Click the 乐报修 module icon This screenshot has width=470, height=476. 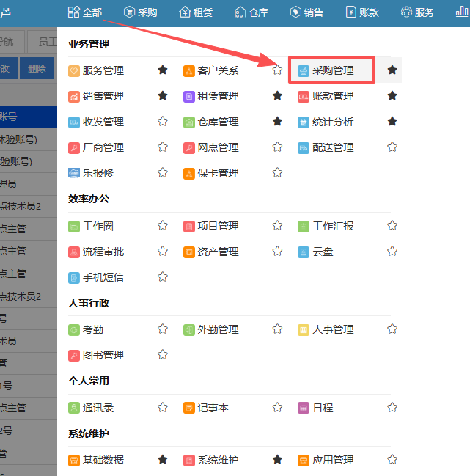74,174
